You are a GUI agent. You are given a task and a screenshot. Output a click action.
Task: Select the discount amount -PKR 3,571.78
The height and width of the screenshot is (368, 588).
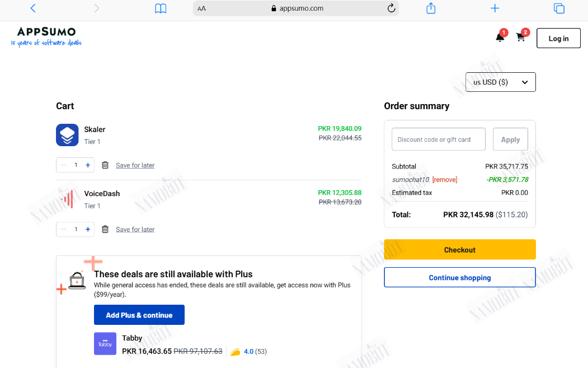point(507,179)
